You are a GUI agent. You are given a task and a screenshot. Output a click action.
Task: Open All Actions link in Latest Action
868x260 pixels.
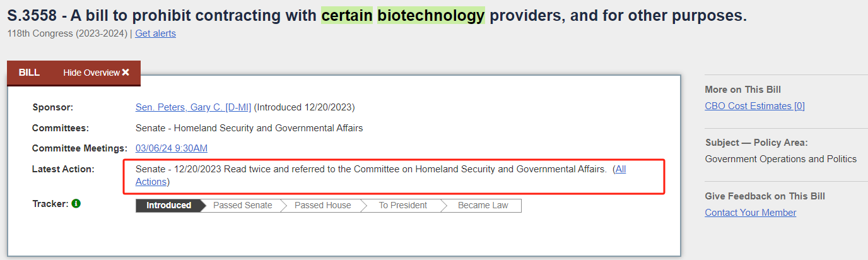[x=620, y=169]
